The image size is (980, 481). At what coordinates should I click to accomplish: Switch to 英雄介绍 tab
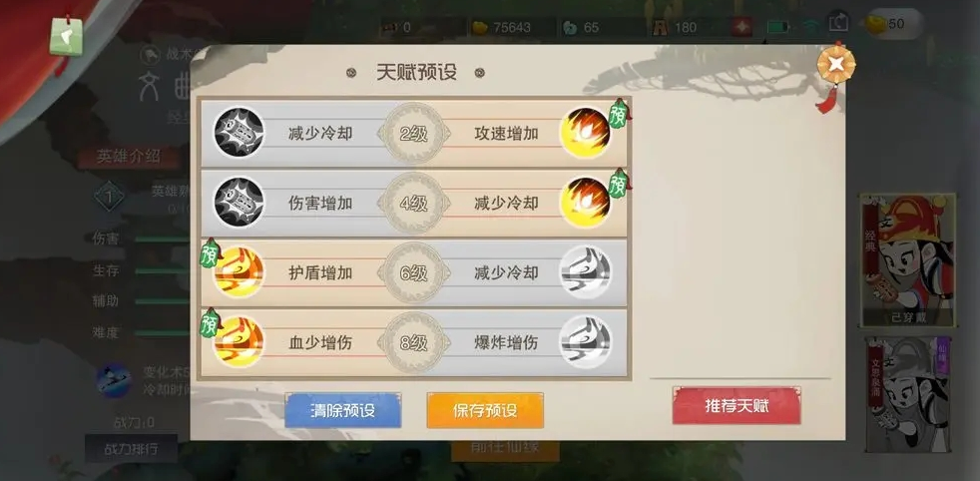129,156
